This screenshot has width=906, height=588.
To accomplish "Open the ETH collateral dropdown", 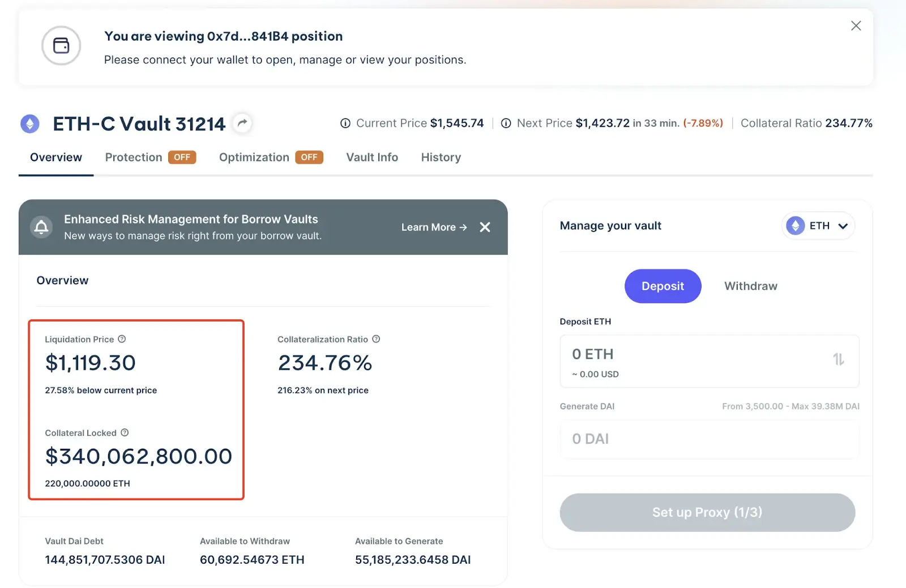I will [818, 226].
